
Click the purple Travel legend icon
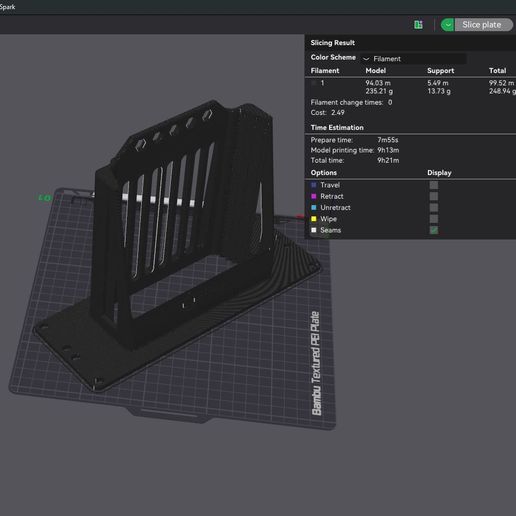click(314, 185)
